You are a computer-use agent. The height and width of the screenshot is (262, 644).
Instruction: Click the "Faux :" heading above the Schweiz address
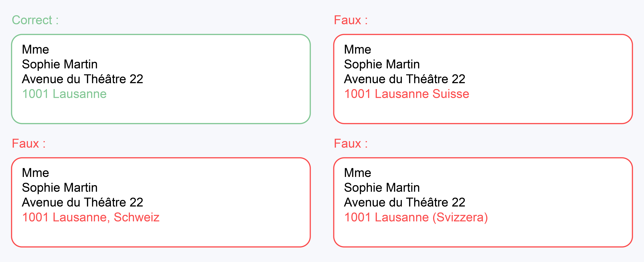click(x=29, y=144)
